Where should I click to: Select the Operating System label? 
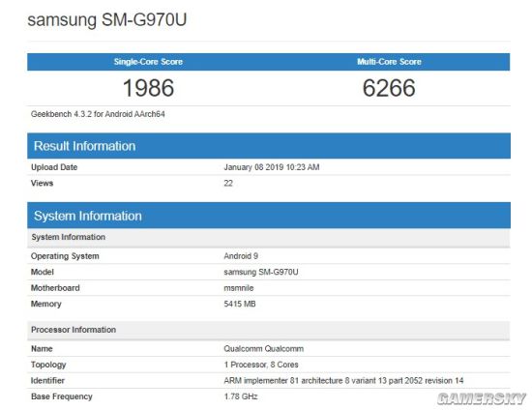coord(65,256)
